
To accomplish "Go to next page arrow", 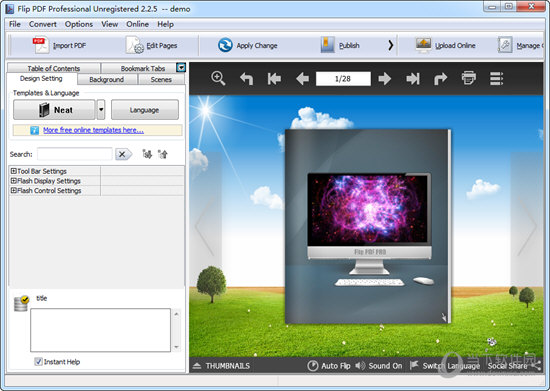I will 385,79.
